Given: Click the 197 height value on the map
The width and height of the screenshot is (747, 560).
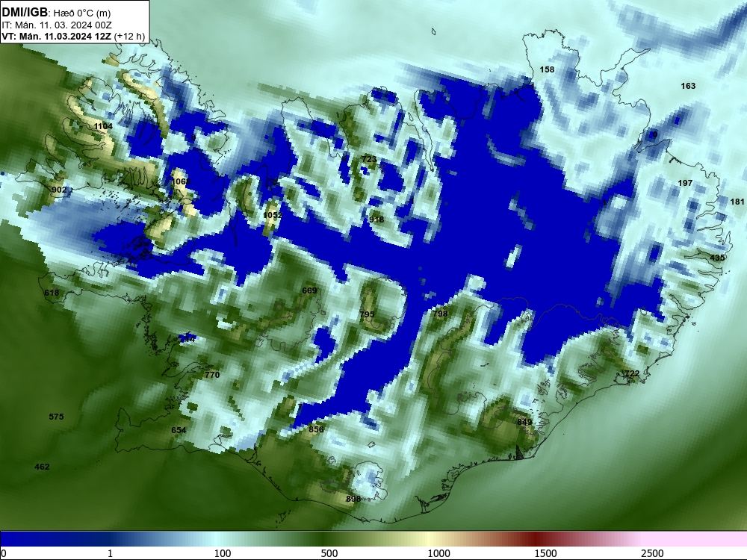Looking at the screenshot, I should click(x=685, y=183).
